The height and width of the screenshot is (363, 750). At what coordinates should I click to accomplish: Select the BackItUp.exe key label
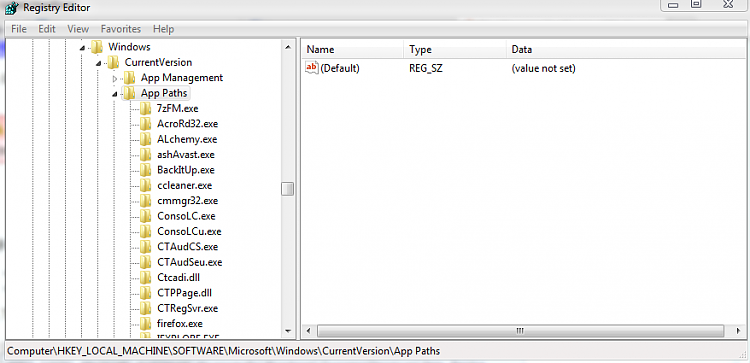[186, 170]
